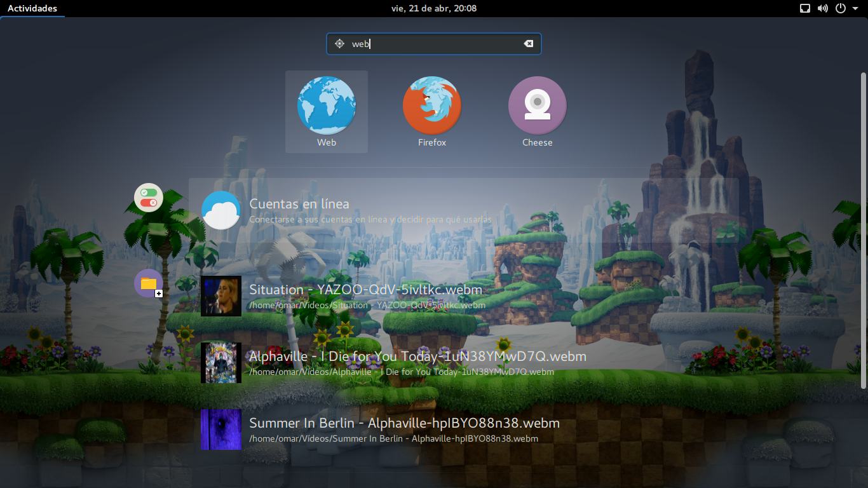Click the description Conectarse a sus cuentas en línea
The height and width of the screenshot is (488, 868).
(370, 220)
